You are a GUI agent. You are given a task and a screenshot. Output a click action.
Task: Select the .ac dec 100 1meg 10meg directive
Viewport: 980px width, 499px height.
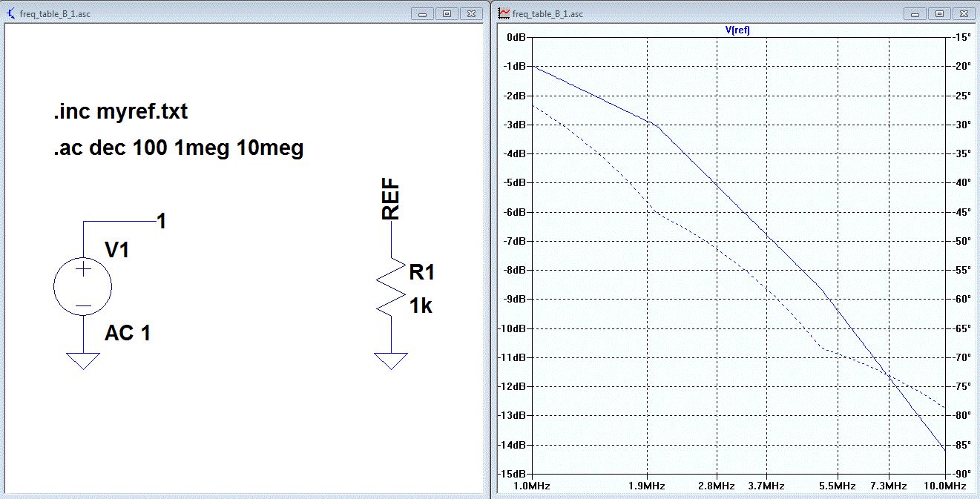(178, 148)
